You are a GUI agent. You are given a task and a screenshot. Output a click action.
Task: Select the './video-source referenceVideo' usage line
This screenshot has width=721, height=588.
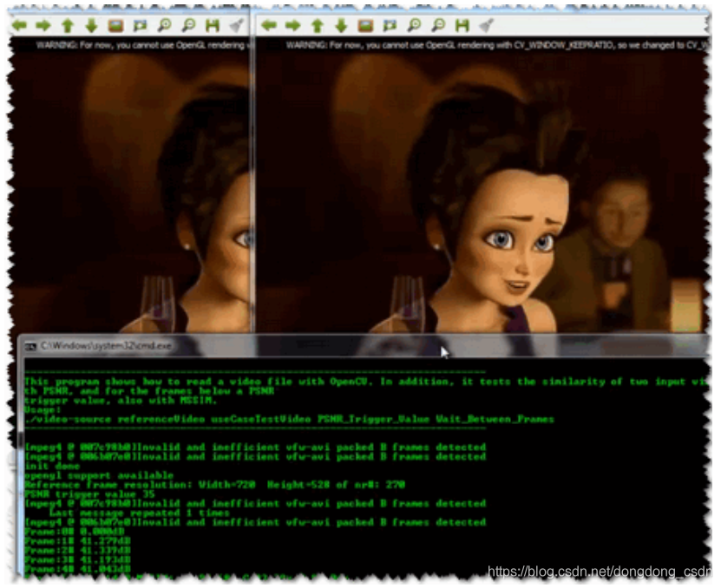[x=289, y=419]
